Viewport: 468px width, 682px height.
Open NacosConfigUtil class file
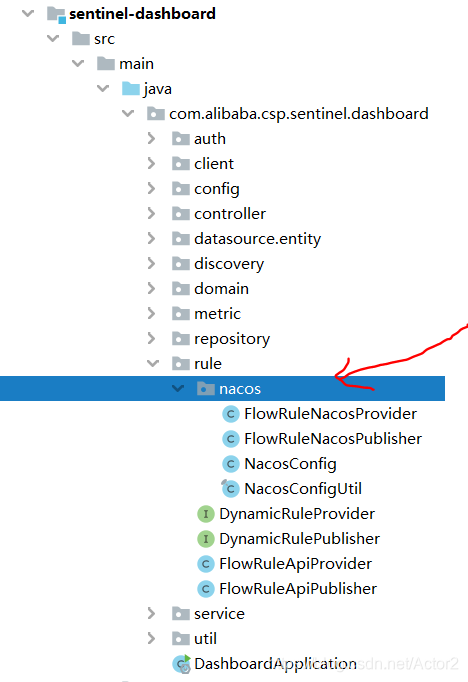303,489
